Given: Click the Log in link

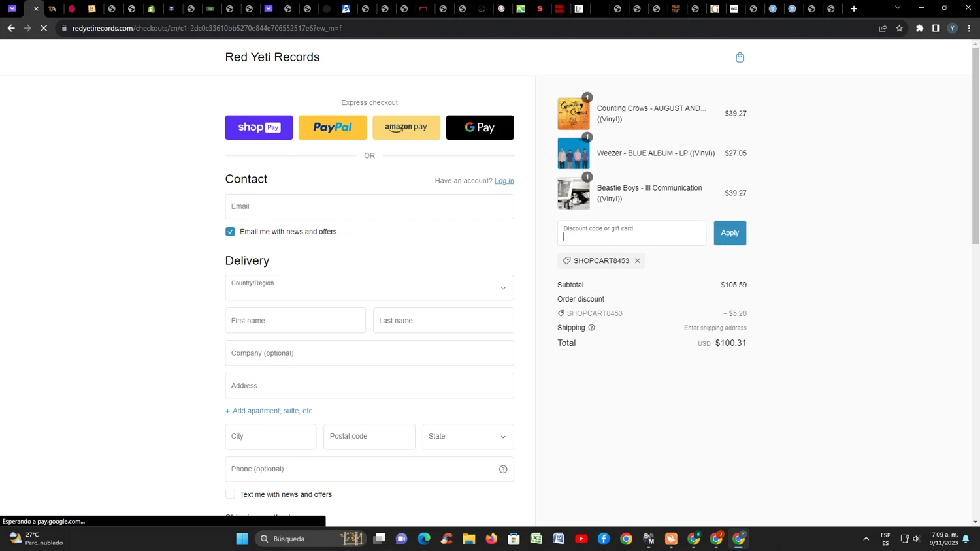Looking at the screenshot, I should [504, 181].
